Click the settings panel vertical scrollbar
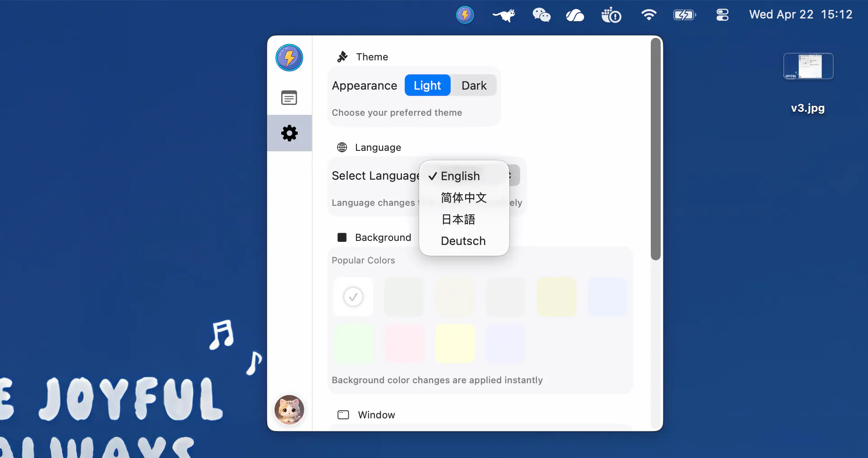This screenshot has width=868, height=458. [x=656, y=149]
